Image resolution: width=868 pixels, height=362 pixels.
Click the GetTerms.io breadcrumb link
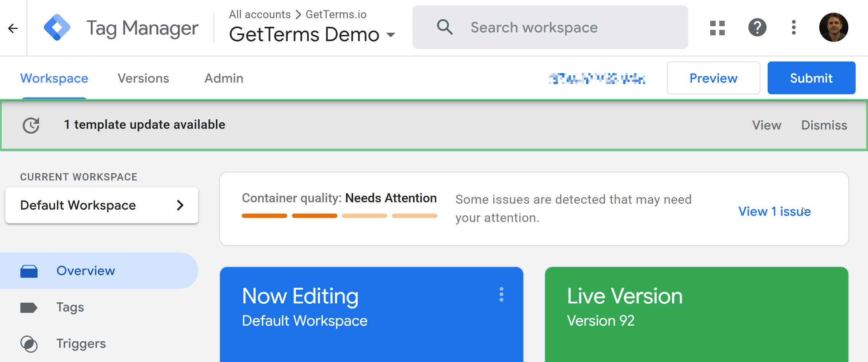[336, 14]
